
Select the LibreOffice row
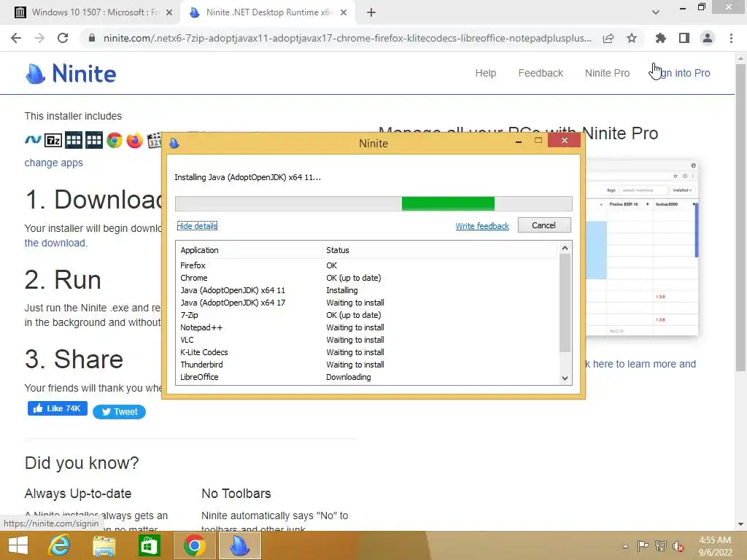pos(368,377)
